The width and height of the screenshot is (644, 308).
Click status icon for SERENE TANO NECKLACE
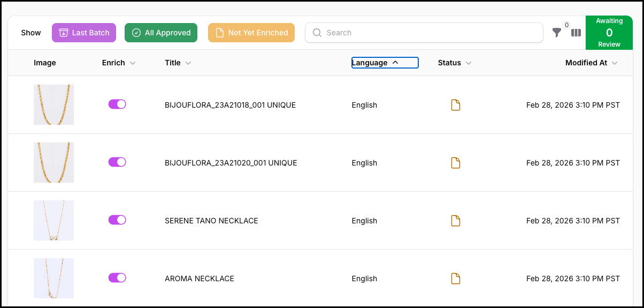tap(455, 221)
